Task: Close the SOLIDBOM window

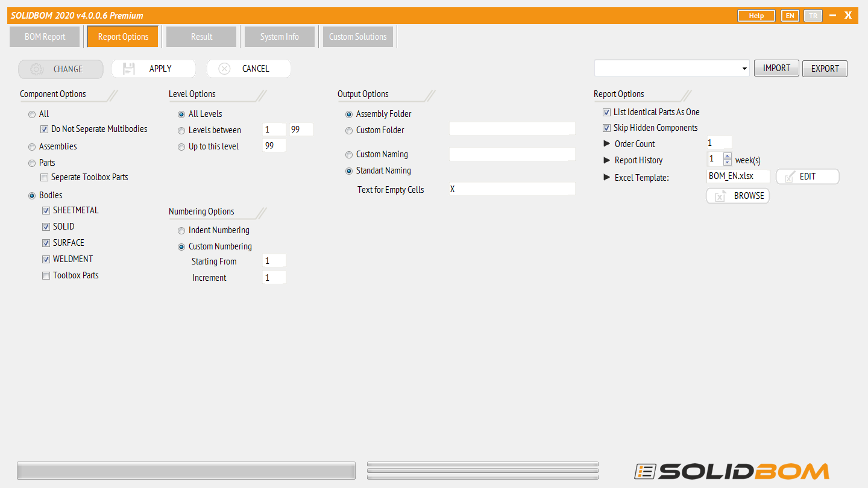Action: tap(848, 16)
